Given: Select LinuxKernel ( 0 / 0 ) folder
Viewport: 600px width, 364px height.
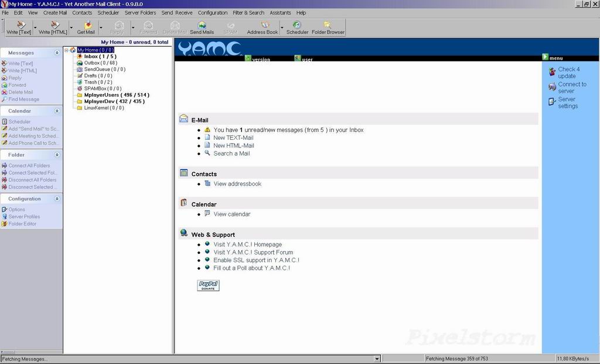Looking at the screenshot, I should [x=104, y=108].
